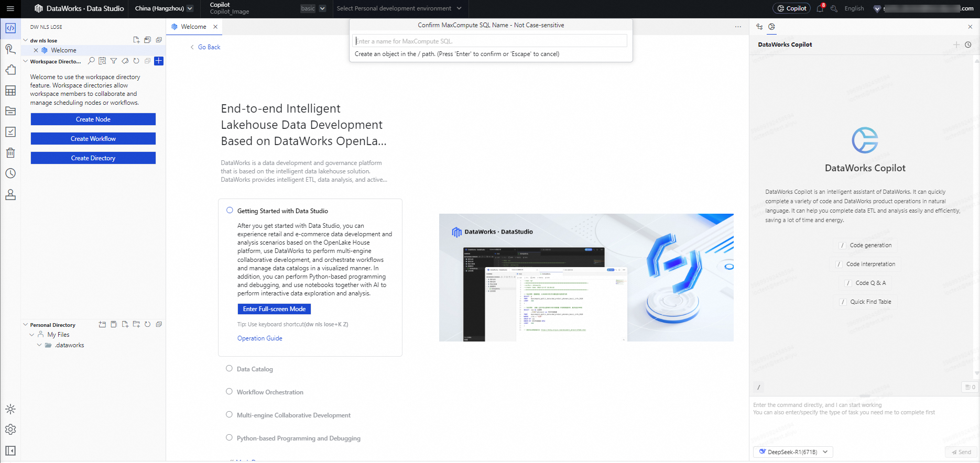Open Select Personal development environment dropdown
This screenshot has height=463, width=980.
(399, 8)
